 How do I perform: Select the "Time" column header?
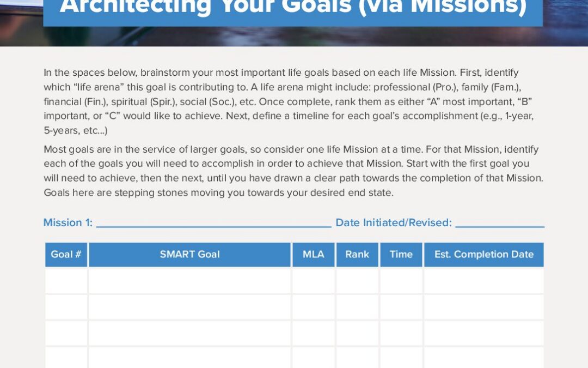pos(401,255)
